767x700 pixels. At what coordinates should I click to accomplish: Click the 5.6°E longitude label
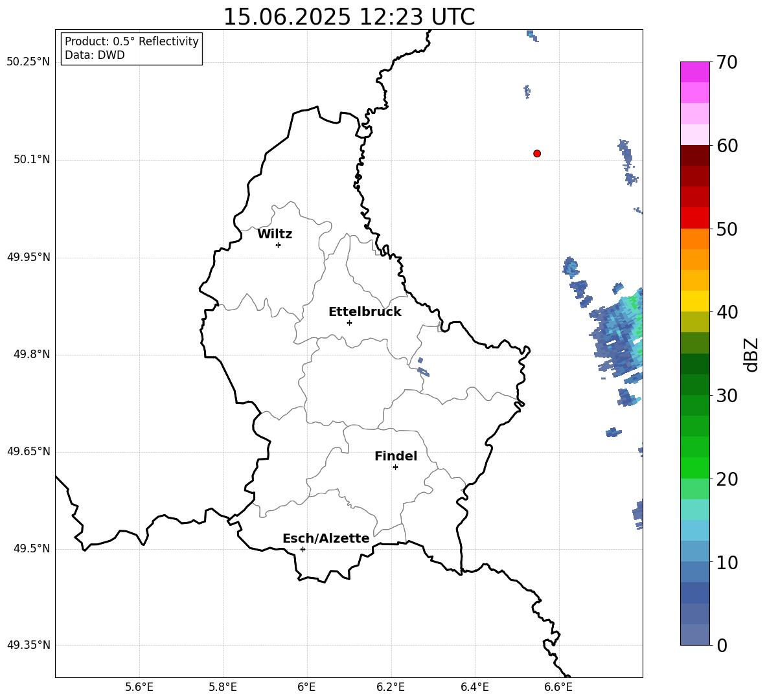click(x=139, y=687)
